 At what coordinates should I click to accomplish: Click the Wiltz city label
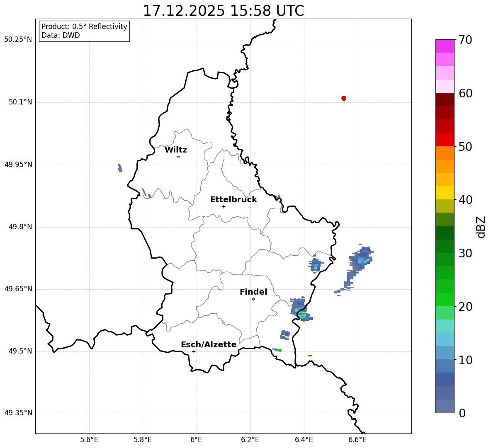click(176, 150)
